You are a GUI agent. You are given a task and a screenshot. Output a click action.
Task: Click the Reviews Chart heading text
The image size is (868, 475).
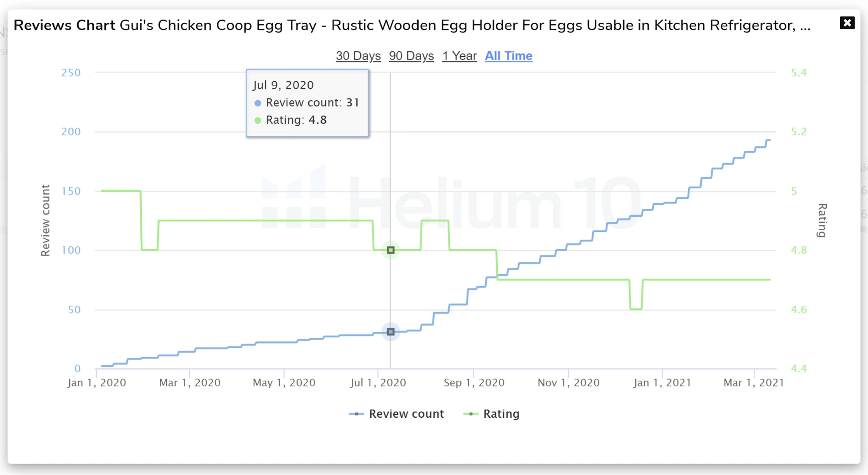[x=64, y=25]
